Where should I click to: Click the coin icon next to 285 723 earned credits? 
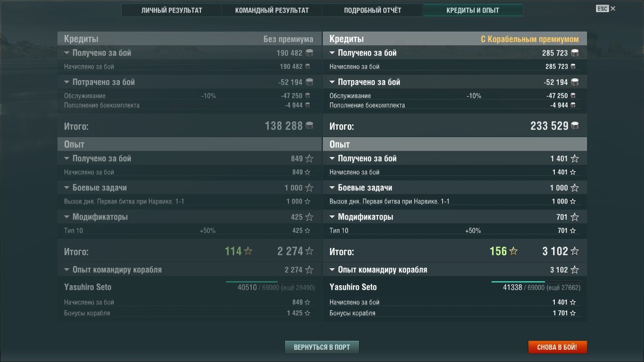click(574, 53)
